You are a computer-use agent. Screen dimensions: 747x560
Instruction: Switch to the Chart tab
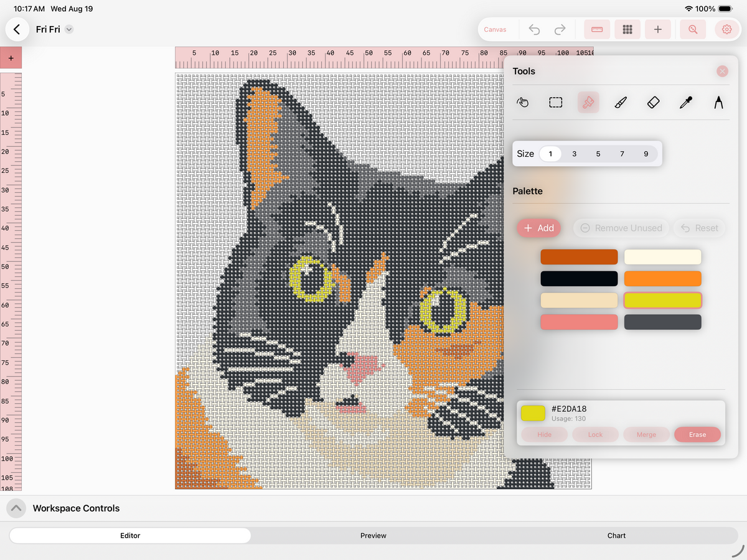click(x=617, y=535)
